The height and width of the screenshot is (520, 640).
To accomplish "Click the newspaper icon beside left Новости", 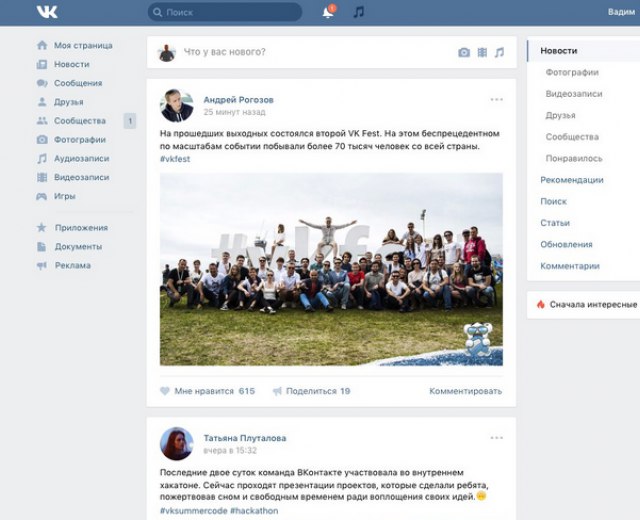I will click(x=42, y=64).
